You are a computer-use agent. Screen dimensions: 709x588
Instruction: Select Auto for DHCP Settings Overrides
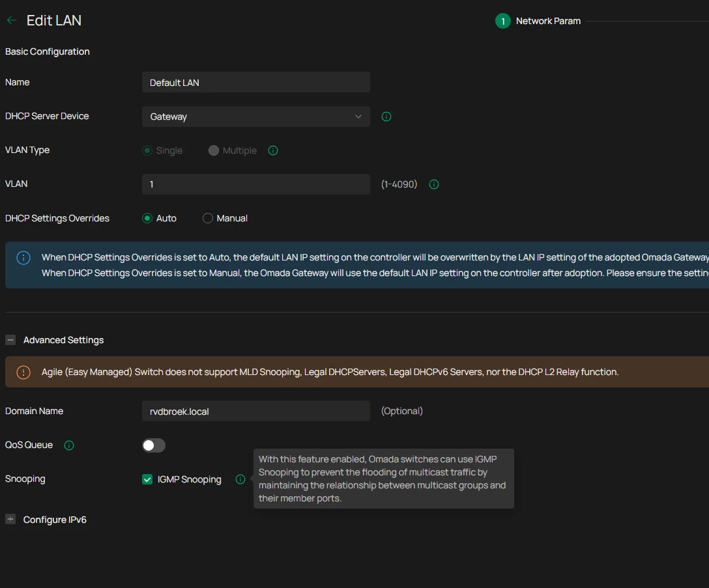[147, 218]
